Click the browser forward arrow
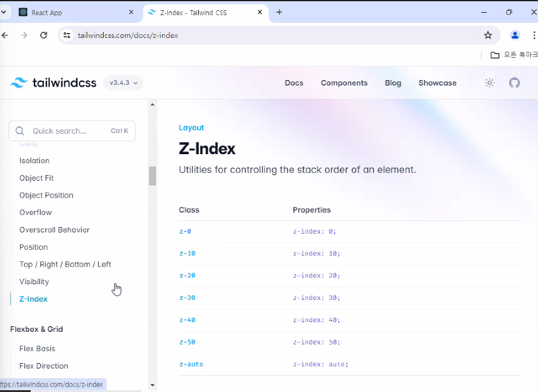 point(24,35)
